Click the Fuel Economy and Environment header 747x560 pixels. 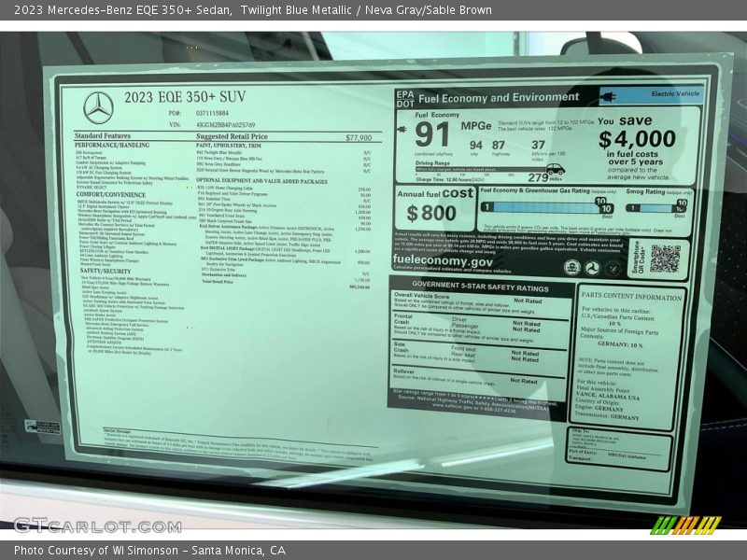pos(499,98)
